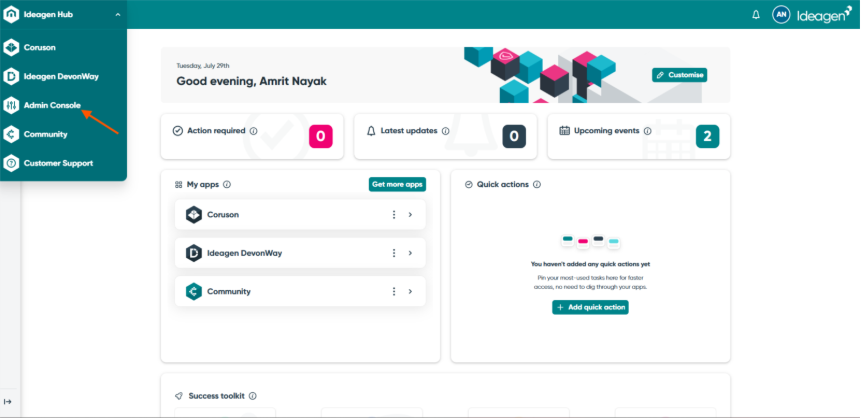The image size is (864, 418).
Task: Click the Community icon in sidebar menu
Action: click(x=11, y=134)
